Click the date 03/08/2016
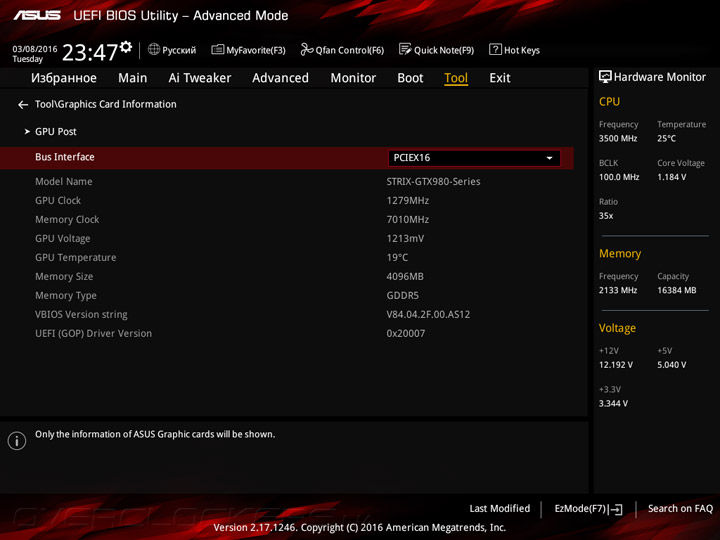 [x=35, y=49]
